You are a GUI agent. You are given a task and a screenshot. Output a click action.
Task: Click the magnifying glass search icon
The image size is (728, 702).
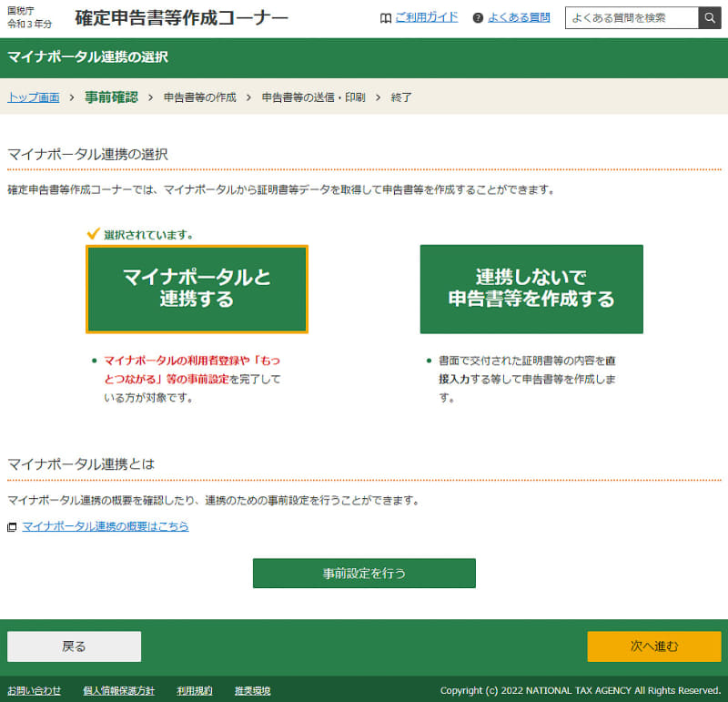(709, 17)
